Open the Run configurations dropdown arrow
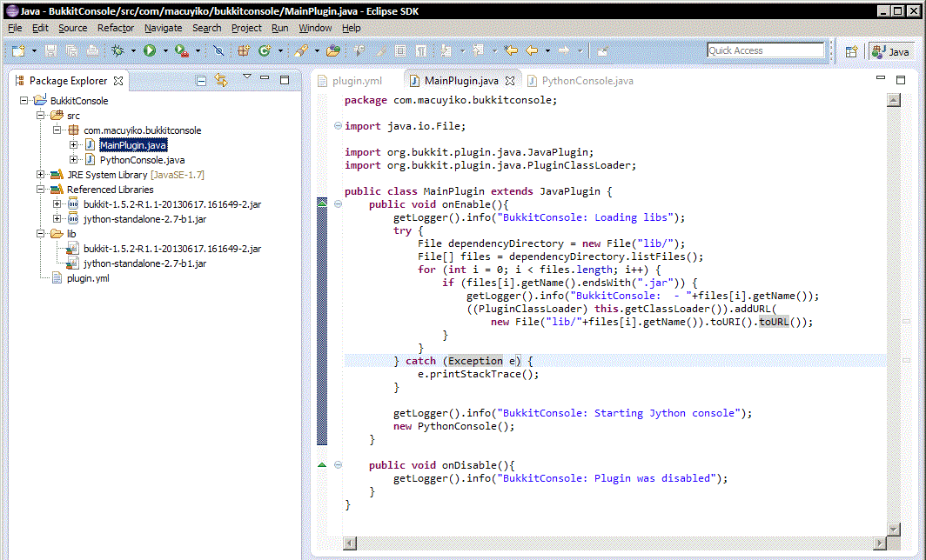Screen dimensions: 926x560 (165, 51)
